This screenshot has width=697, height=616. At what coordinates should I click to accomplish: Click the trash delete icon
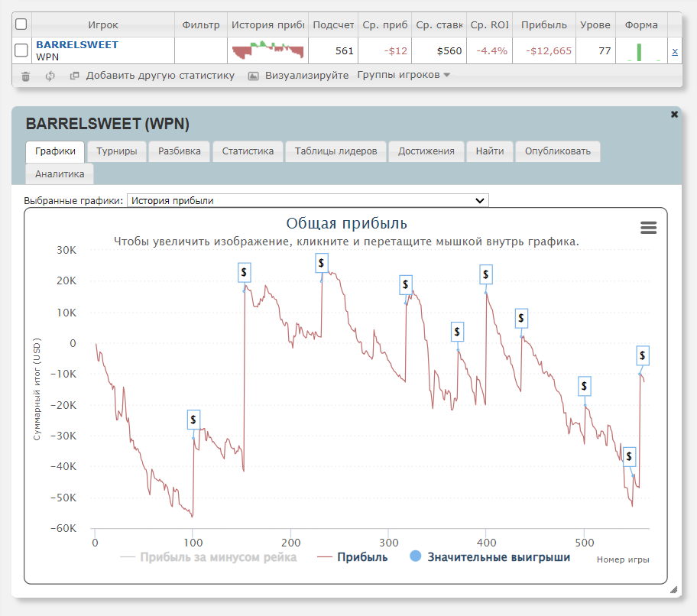26,76
